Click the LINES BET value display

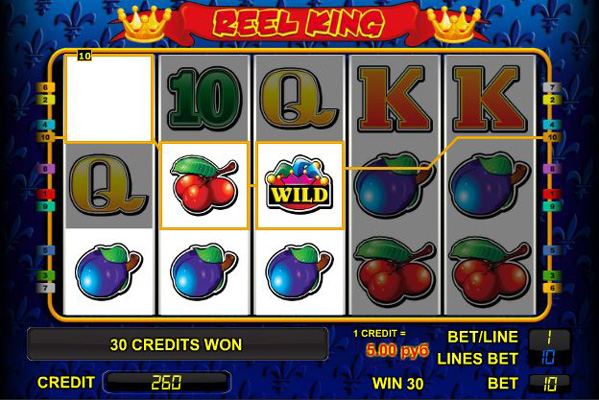tap(549, 358)
